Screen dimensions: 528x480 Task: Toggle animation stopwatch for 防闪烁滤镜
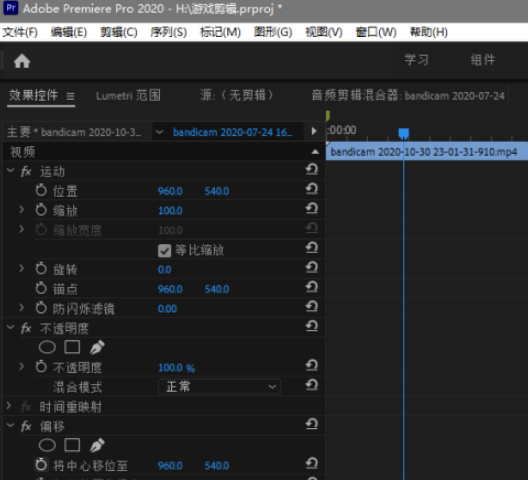41,308
